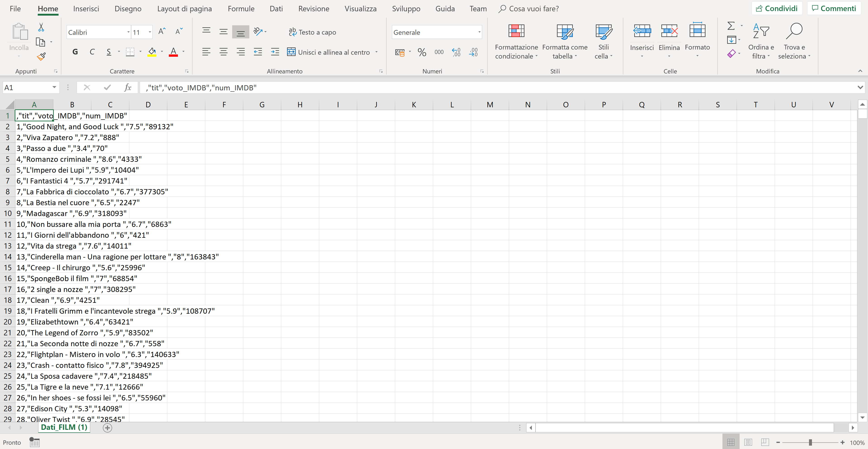This screenshot has width=868, height=449.
Task: Click Unisci e allinea al centro
Action: pyautogui.click(x=328, y=52)
